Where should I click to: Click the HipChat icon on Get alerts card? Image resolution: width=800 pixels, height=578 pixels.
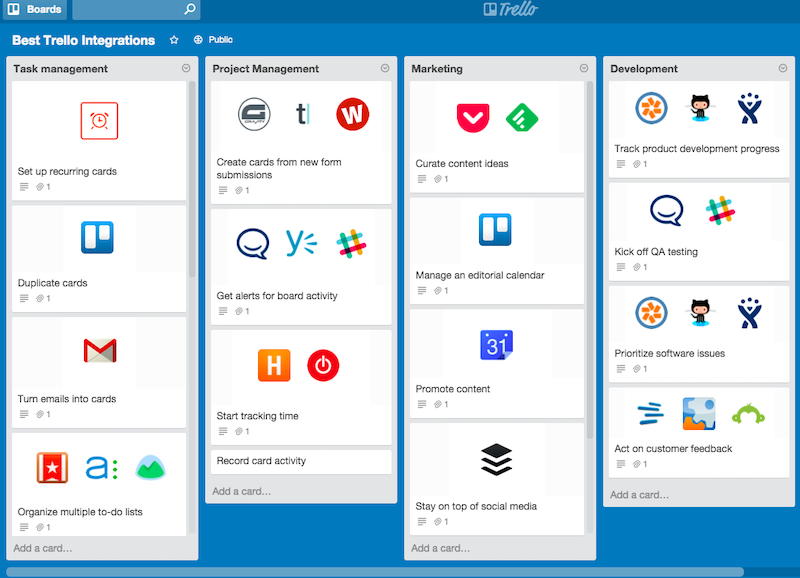(x=253, y=244)
